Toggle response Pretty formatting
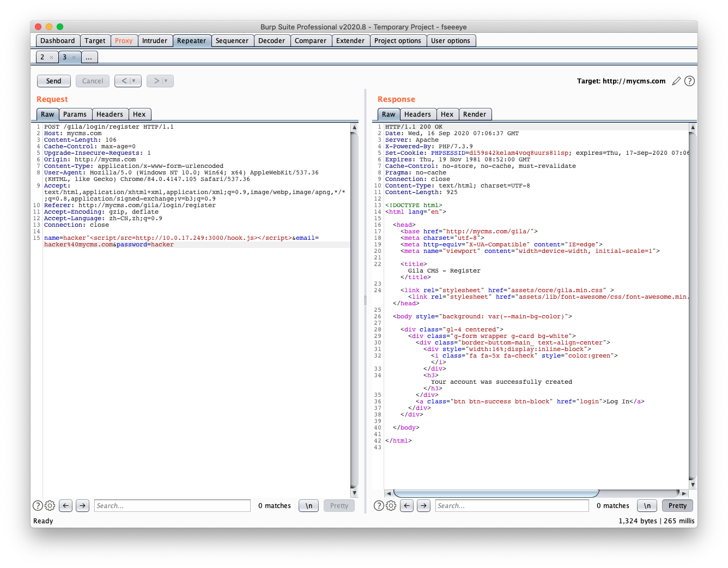 click(x=678, y=506)
